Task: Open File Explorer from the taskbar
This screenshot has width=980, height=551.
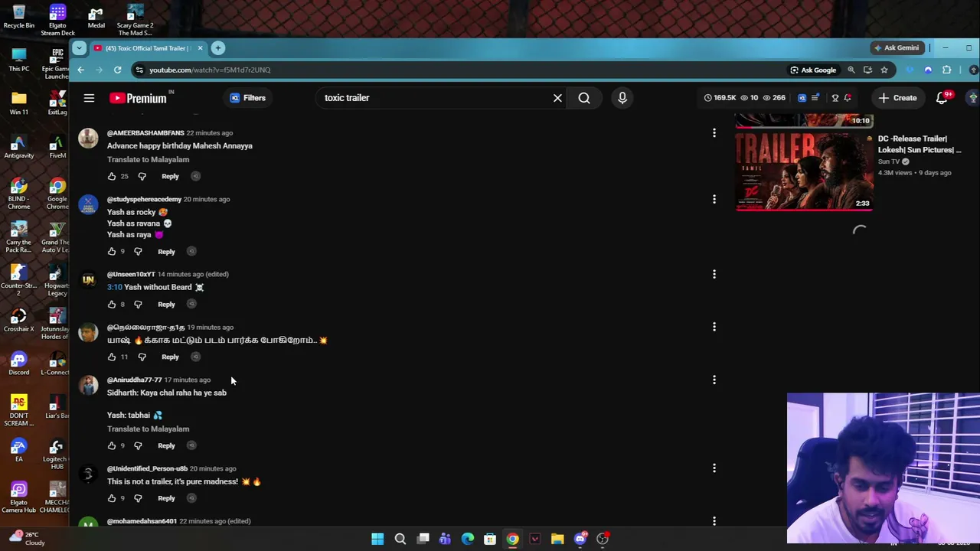Action: pos(557,539)
